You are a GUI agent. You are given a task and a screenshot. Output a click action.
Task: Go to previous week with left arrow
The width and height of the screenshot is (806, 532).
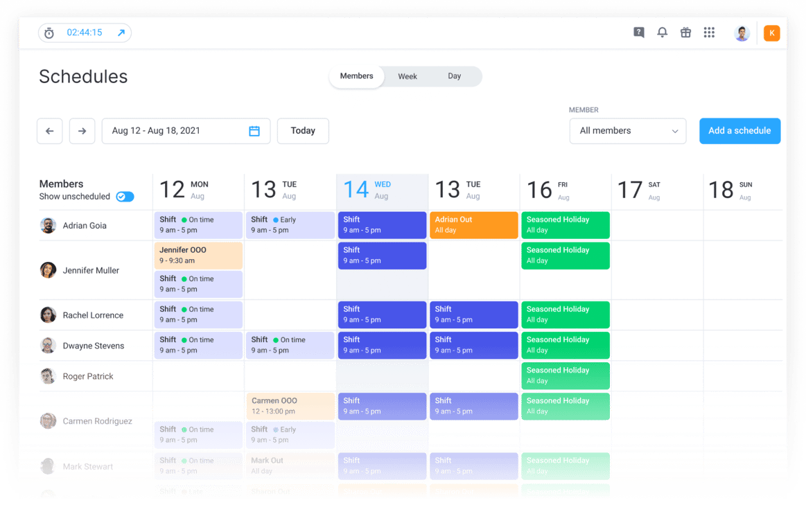(49, 131)
